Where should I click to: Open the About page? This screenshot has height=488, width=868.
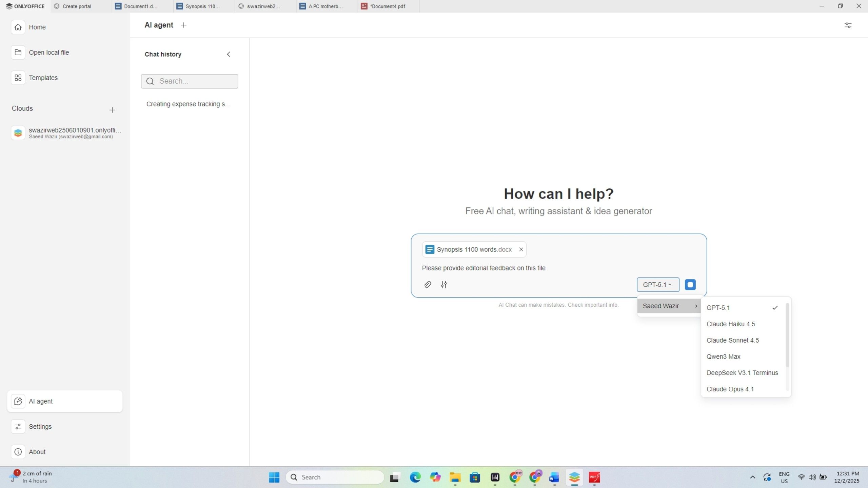pos(65,452)
